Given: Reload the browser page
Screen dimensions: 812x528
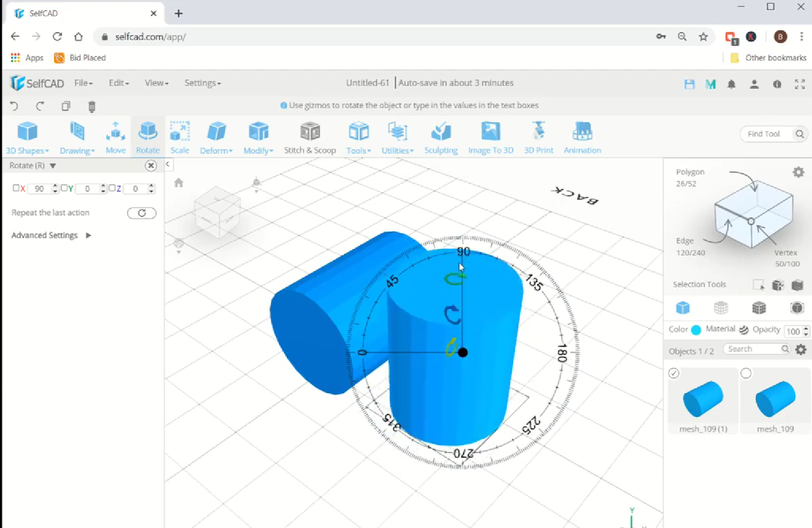Looking at the screenshot, I should pos(57,36).
